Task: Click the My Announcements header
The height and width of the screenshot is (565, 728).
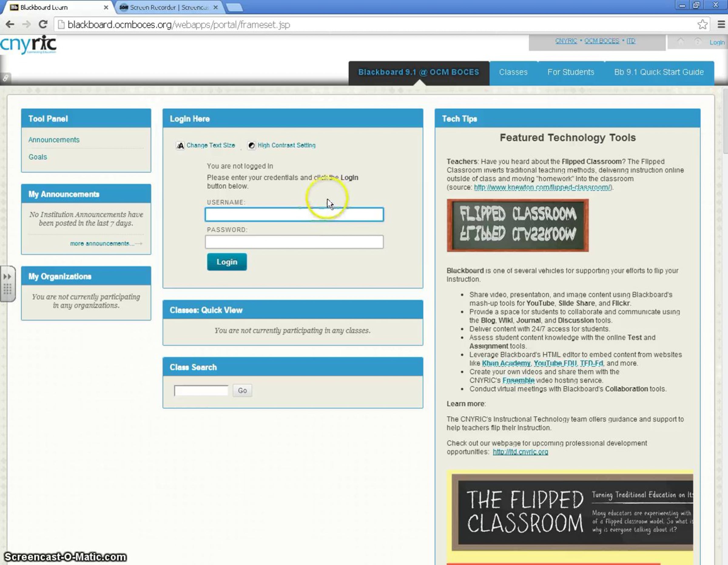Action: (x=86, y=194)
